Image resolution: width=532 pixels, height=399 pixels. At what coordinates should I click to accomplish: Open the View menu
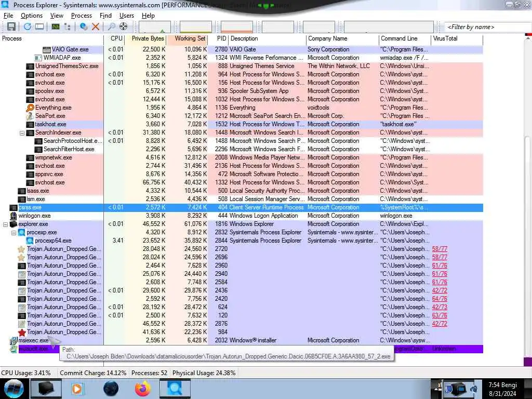[57, 16]
